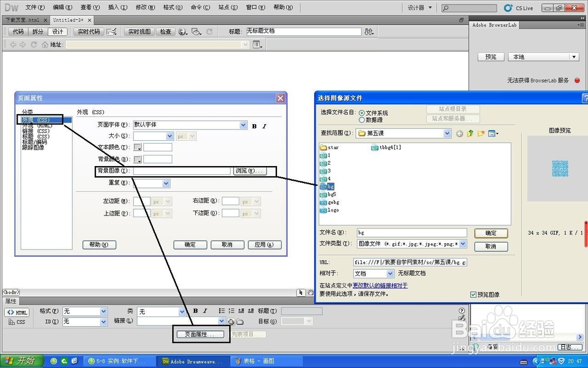Select the File system radio button
The width and height of the screenshot is (588, 368).
(362, 113)
